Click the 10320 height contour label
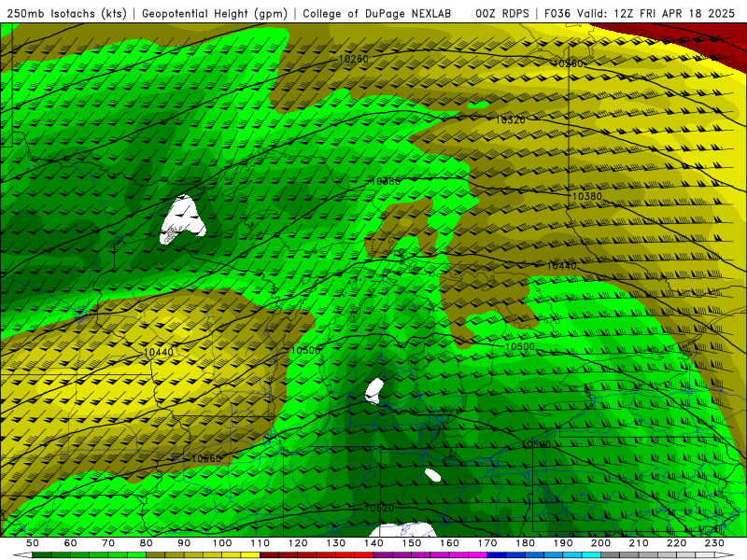747x560 pixels. [510, 120]
